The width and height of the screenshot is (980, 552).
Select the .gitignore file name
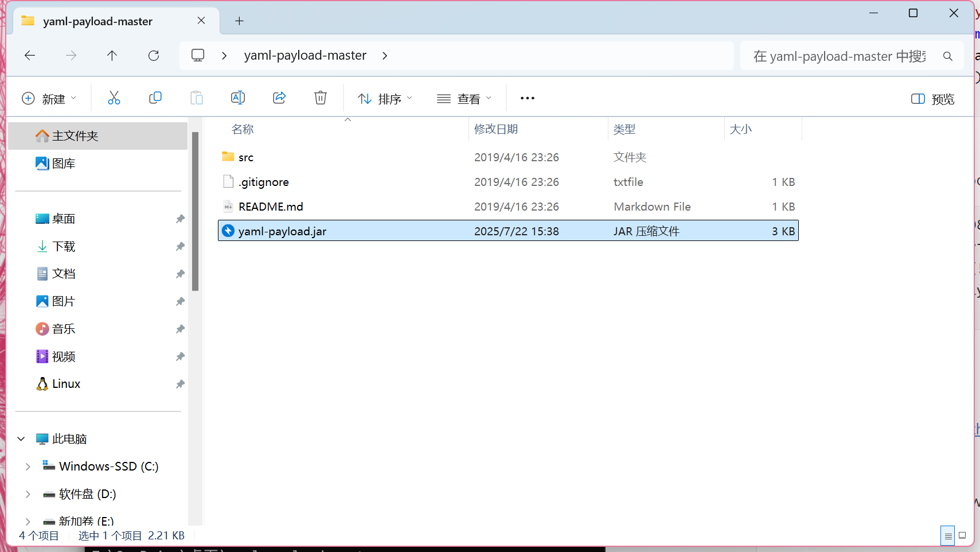(264, 182)
